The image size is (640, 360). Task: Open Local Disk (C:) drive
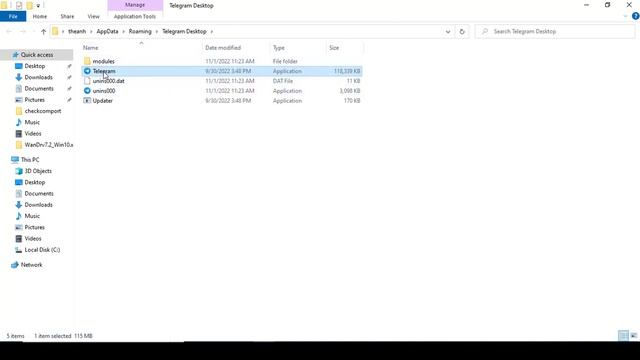click(42, 250)
